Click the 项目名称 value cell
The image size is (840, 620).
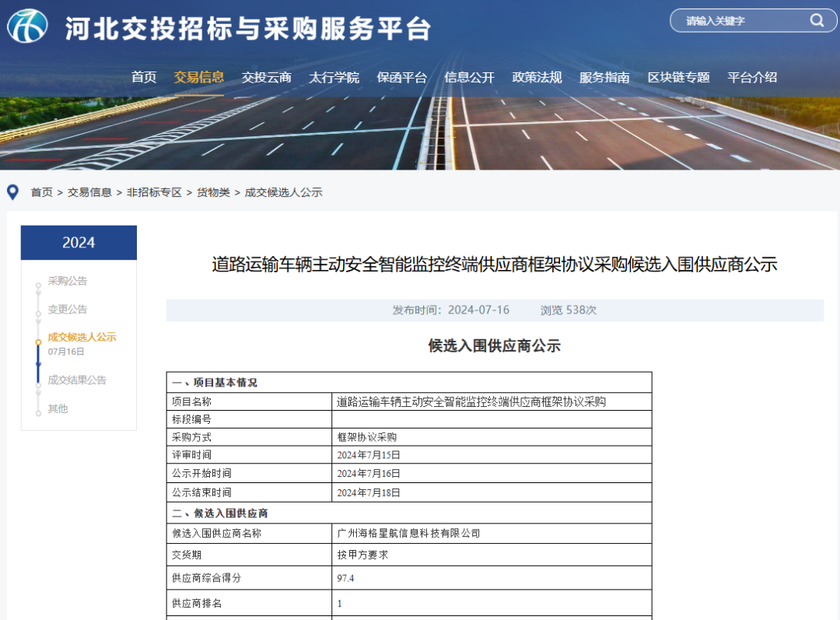[x=492, y=402]
